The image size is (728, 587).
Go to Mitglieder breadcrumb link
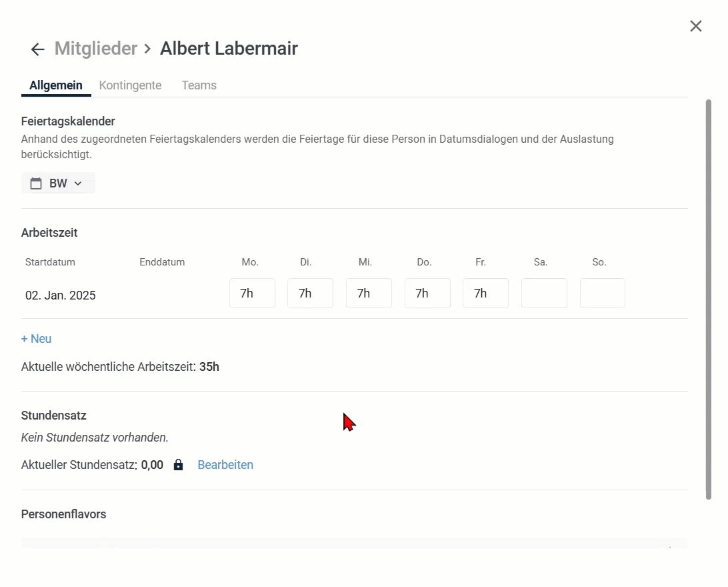[x=95, y=49]
